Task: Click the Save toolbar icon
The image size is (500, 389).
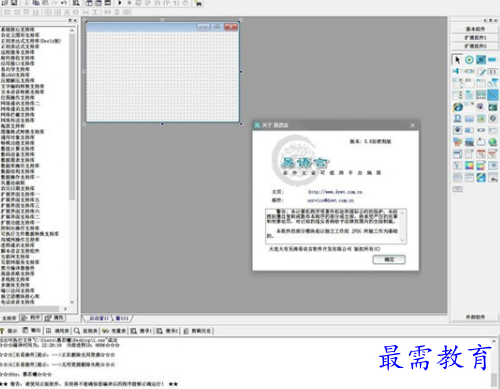Action: click(x=14, y=3)
